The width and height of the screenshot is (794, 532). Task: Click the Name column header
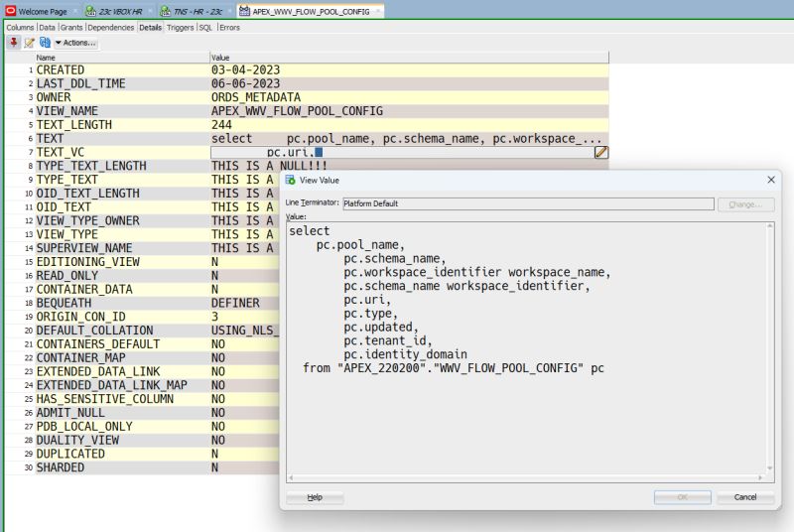point(122,58)
